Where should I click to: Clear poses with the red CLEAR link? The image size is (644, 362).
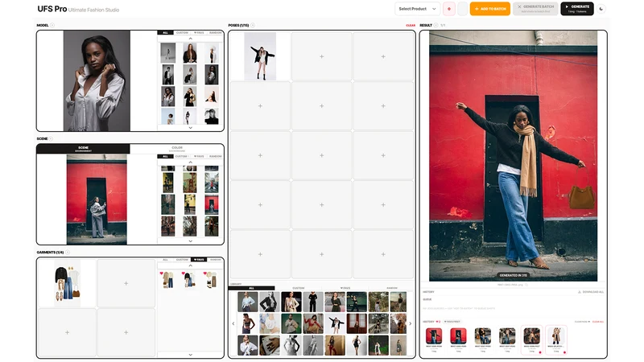pos(411,26)
